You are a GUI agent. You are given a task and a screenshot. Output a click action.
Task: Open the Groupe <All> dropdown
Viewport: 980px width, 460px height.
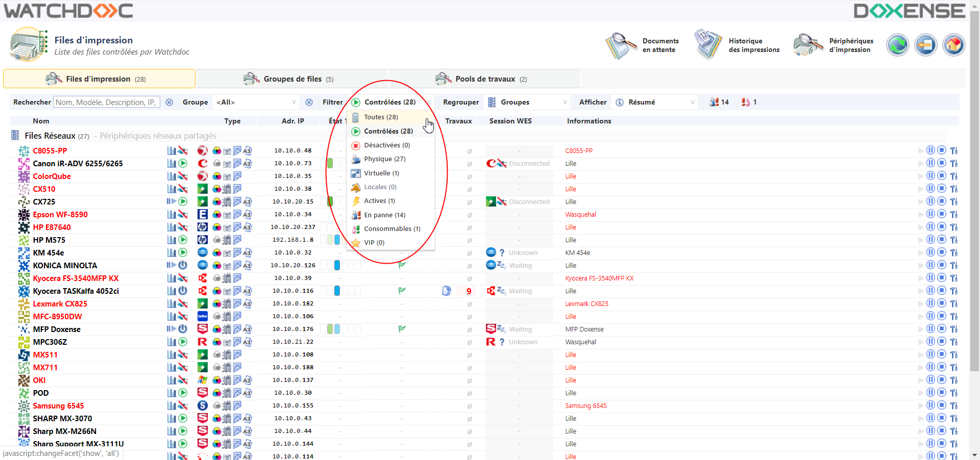coord(255,102)
